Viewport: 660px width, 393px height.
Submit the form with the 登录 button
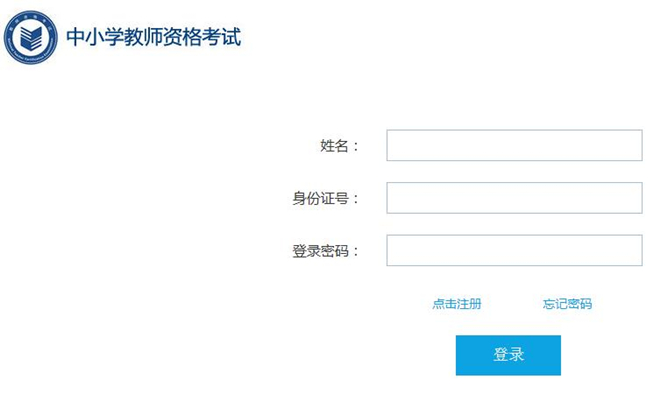tap(508, 355)
